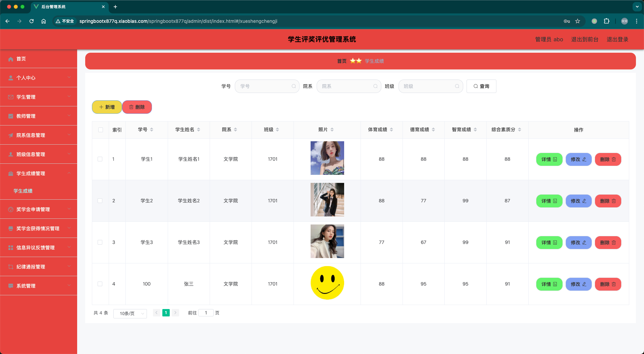This screenshot has width=644, height=354.
Task: Check the row checkbox for 学生3
Action: (100, 242)
